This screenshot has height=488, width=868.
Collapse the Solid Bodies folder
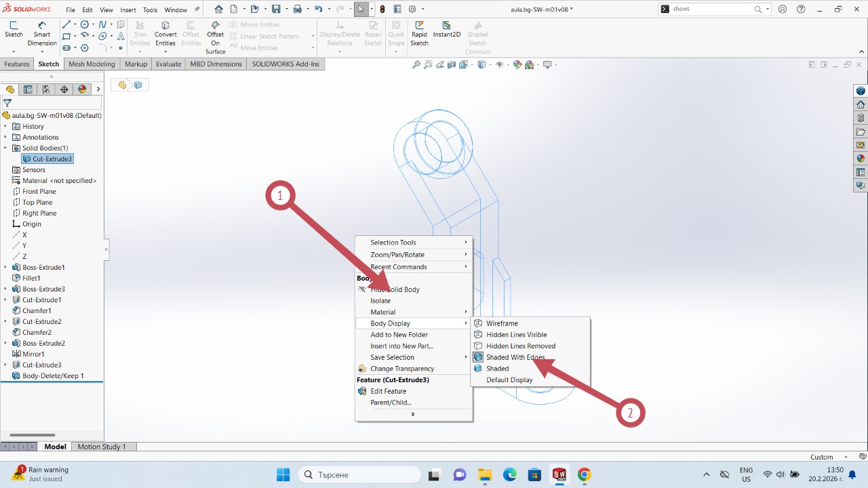tap(5, 148)
